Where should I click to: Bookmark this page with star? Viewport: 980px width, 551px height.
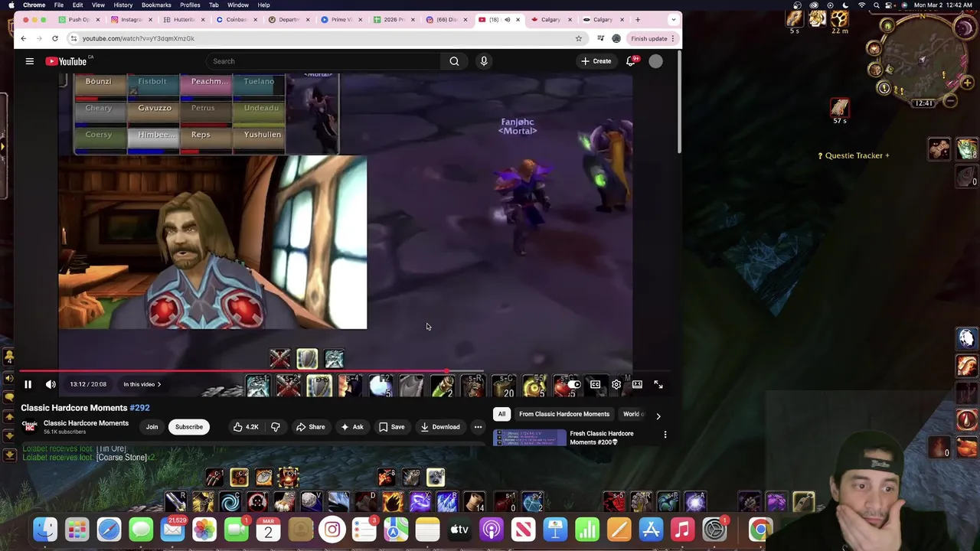579,38
